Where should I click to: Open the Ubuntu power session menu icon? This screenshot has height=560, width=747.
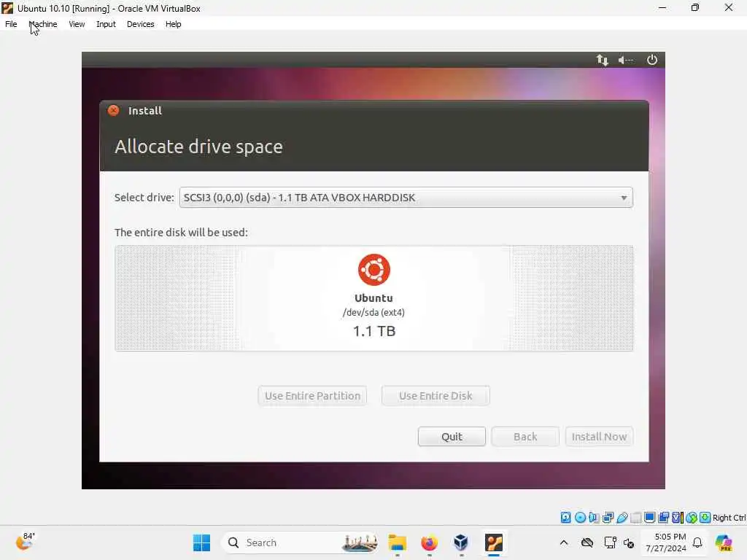(651, 60)
